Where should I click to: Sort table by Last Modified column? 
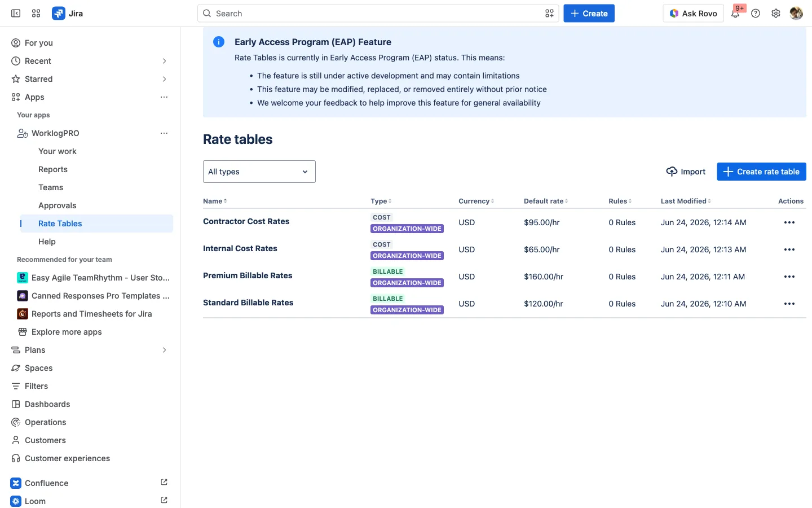point(686,201)
